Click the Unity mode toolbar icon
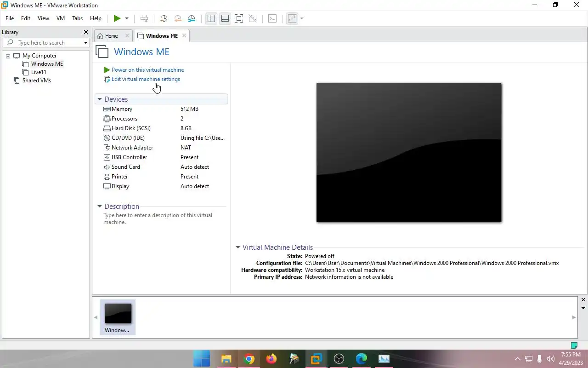This screenshot has width=588, height=368. 253,18
